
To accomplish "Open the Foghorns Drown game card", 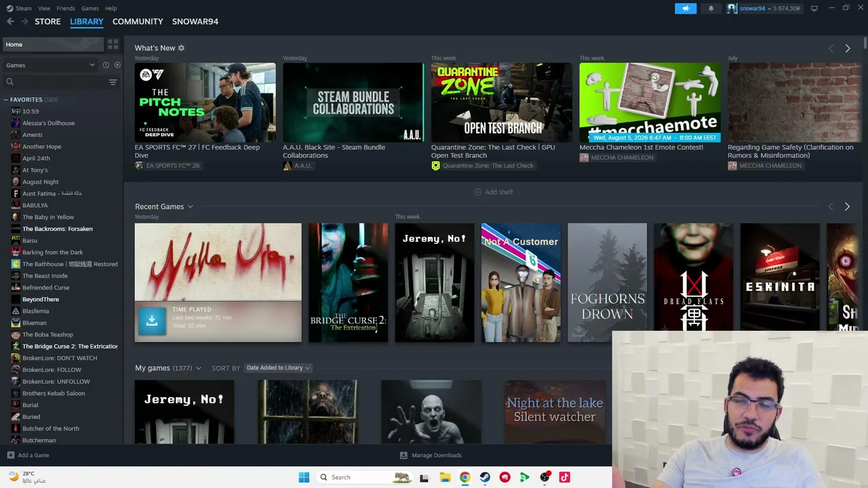I will (x=607, y=283).
